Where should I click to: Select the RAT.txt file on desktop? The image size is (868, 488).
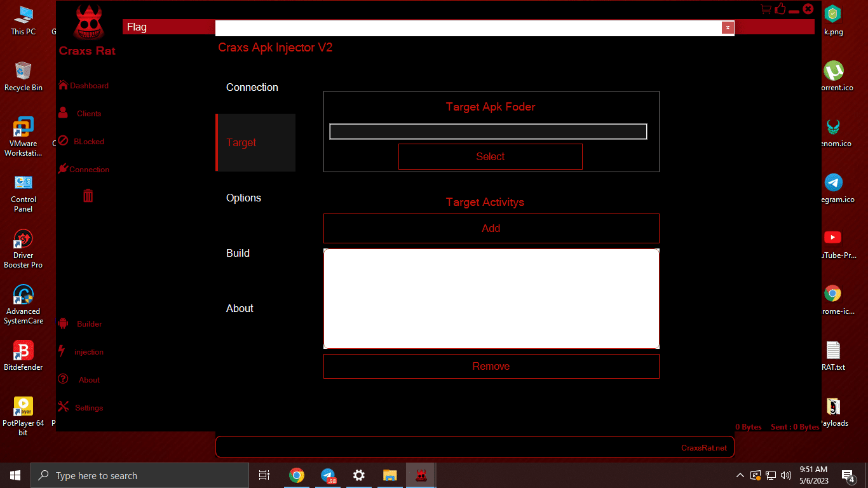833,356
